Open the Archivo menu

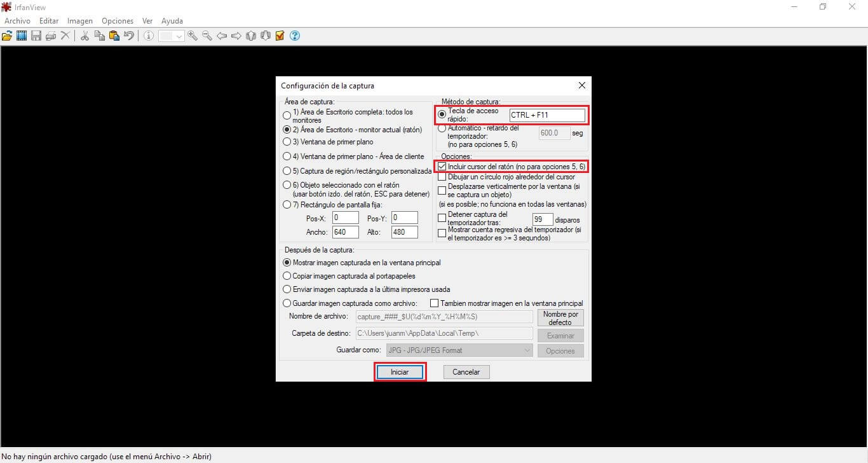coord(17,21)
